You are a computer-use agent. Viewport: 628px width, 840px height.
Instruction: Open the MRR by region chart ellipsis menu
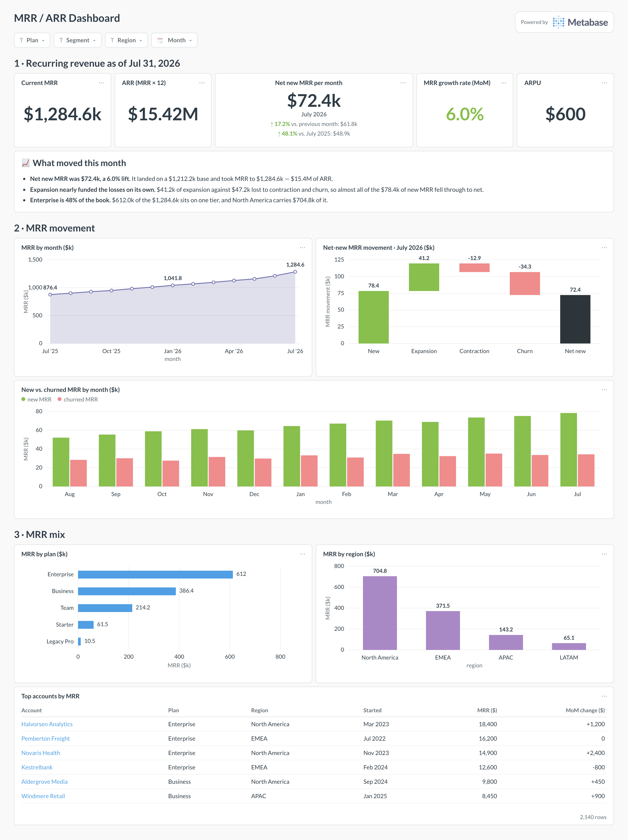604,554
